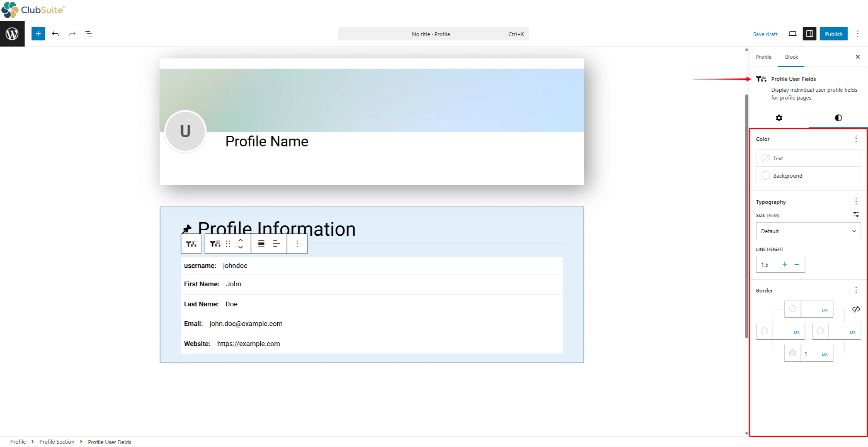The height and width of the screenshot is (447, 868).
Task: Click the align icon in block toolbar
Action: (x=261, y=244)
